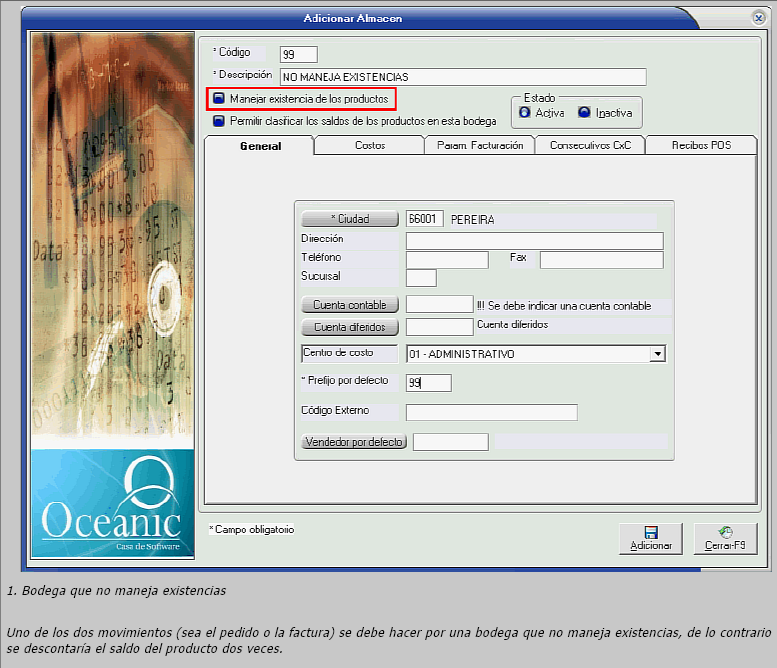Click the Oceanic logo image
The height and width of the screenshot is (668, 777).
tap(111, 503)
